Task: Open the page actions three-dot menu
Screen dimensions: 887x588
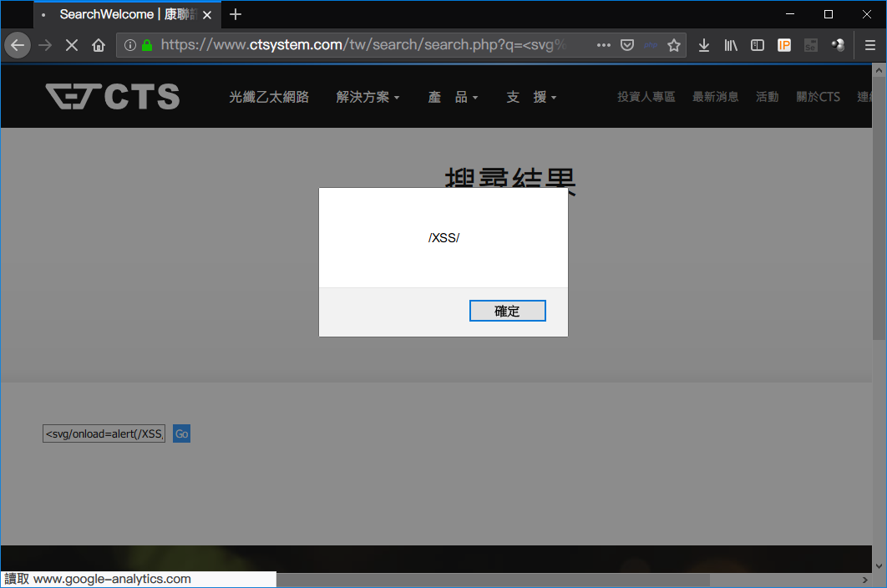Action: [604, 45]
